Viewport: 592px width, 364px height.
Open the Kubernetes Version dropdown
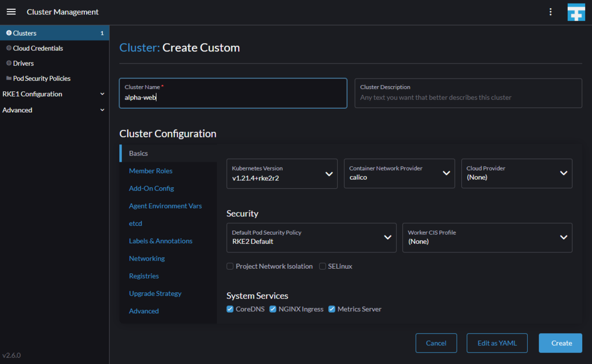(x=282, y=173)
